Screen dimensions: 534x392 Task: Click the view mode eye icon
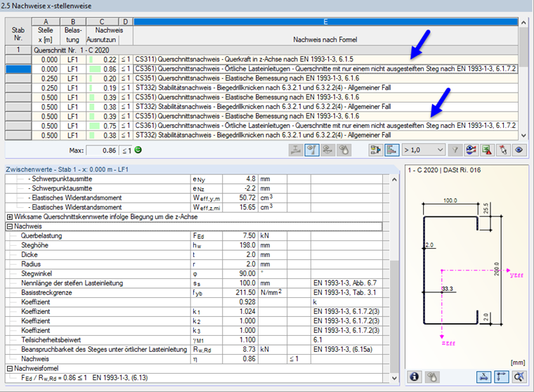pos(519,150)
